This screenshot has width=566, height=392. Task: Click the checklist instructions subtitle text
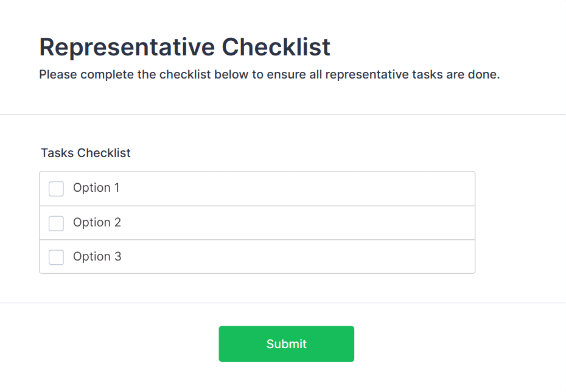click(269, 75)
